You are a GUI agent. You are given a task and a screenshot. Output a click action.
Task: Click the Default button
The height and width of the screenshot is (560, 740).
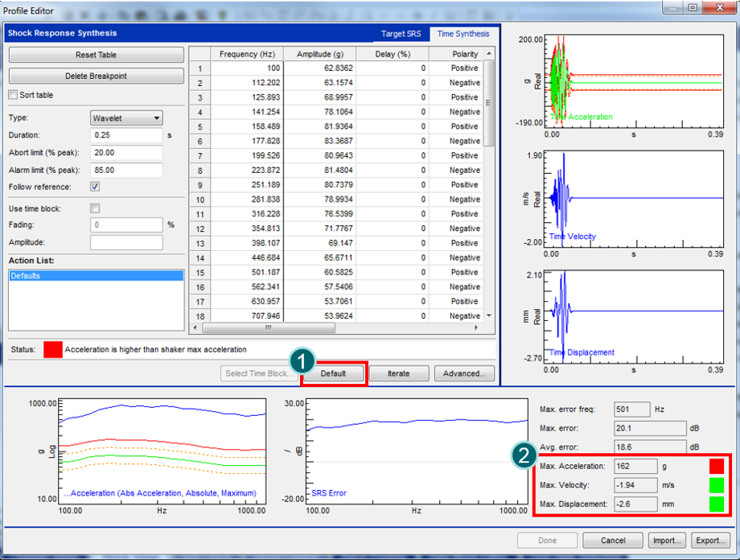click(x=333, y=373)
